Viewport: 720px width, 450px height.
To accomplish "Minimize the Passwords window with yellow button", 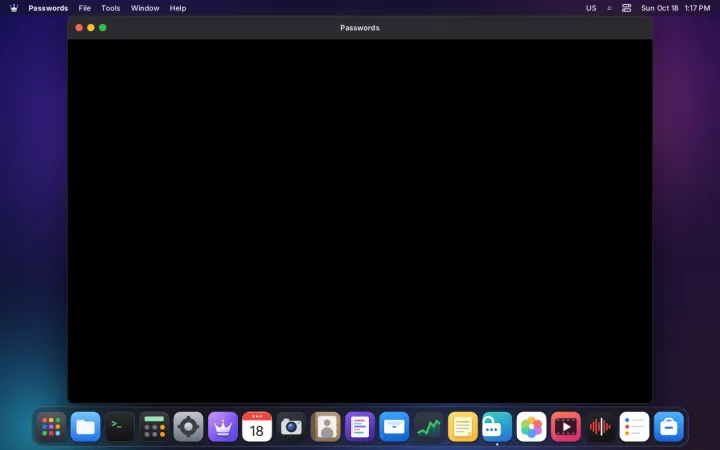I will coord(91,28).
